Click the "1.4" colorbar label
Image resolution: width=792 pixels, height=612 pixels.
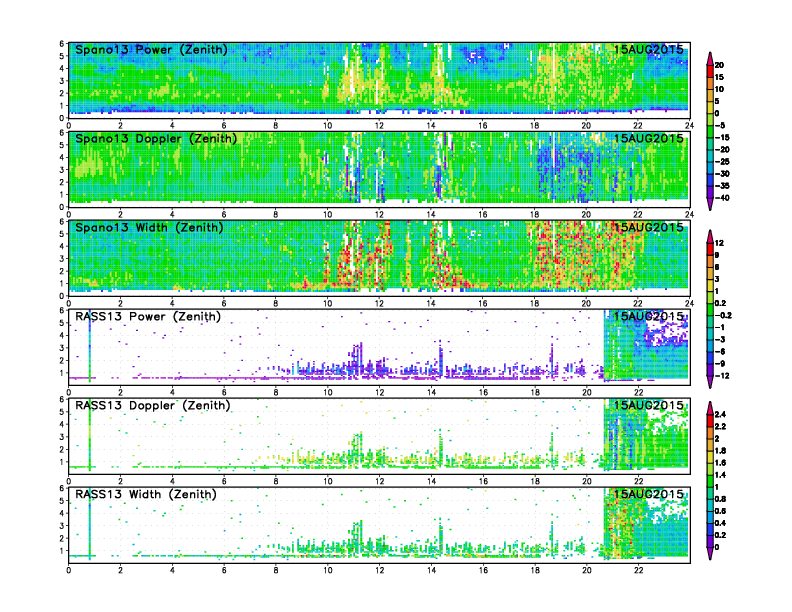(721, 475)
